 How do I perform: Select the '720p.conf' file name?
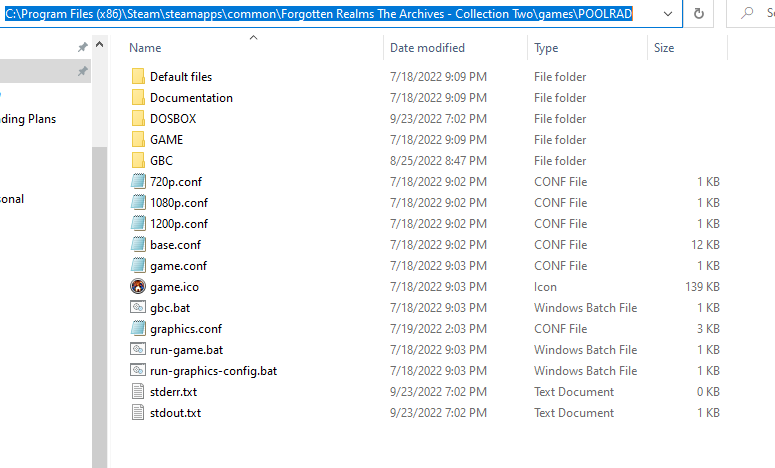click(x=176, y=182)
